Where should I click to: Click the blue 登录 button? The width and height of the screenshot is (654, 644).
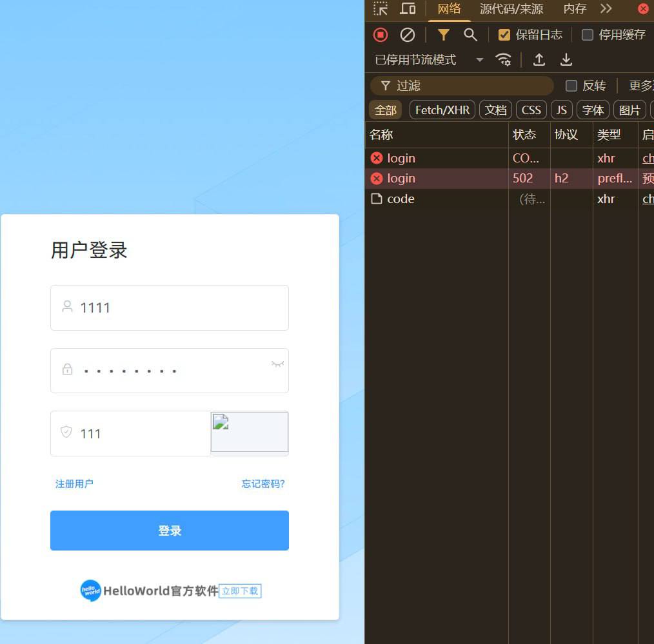(170, 531)
